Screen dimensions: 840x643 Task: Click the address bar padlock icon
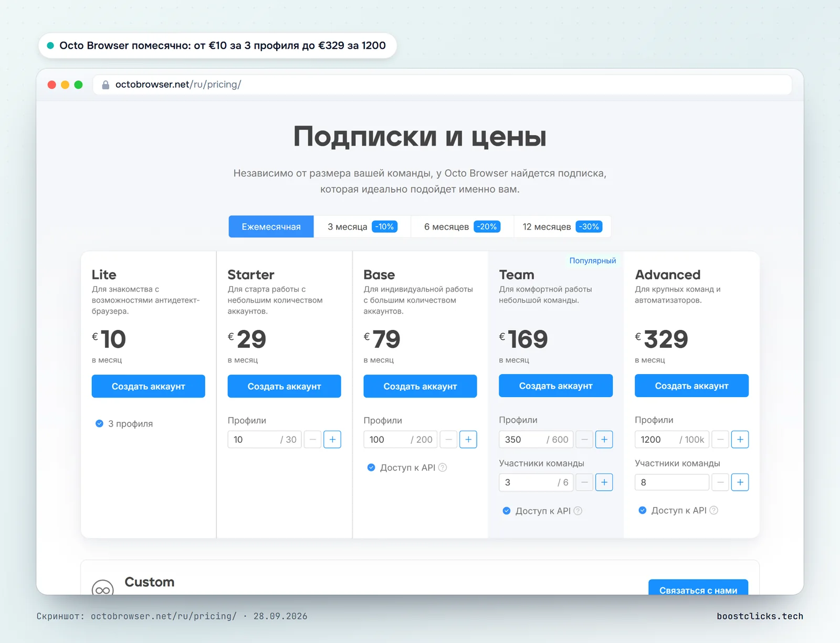(106, 85)
